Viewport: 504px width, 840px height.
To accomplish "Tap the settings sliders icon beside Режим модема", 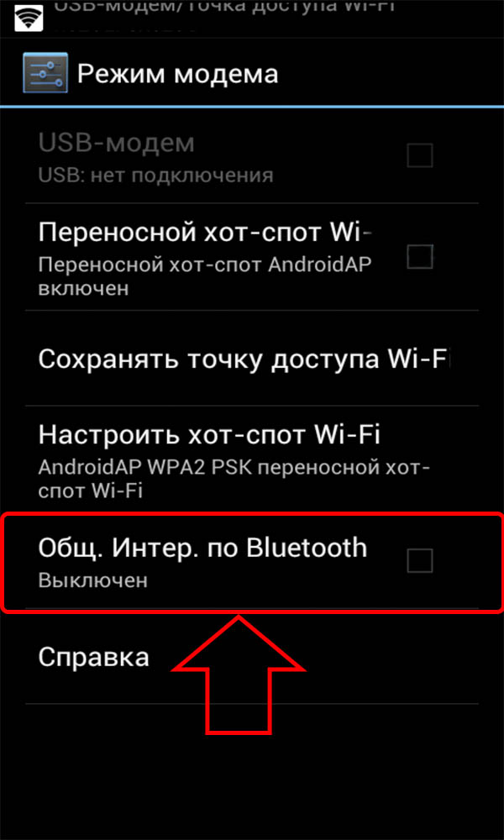I will click(45, 73).
